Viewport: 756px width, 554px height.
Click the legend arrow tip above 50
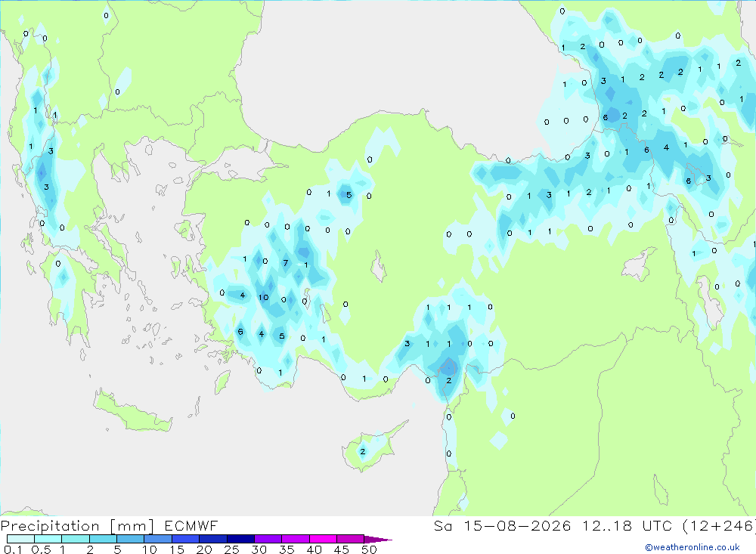click(x=378, y=539)
